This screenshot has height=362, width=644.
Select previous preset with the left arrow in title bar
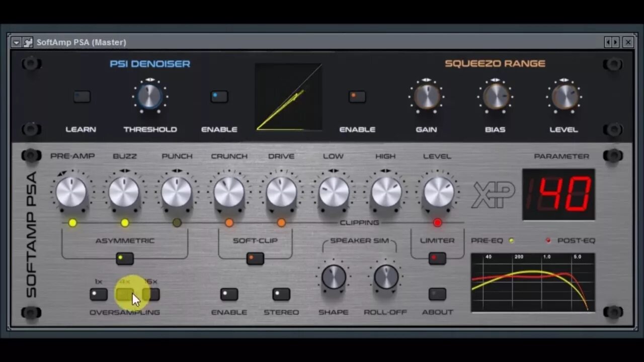point(608,42)
